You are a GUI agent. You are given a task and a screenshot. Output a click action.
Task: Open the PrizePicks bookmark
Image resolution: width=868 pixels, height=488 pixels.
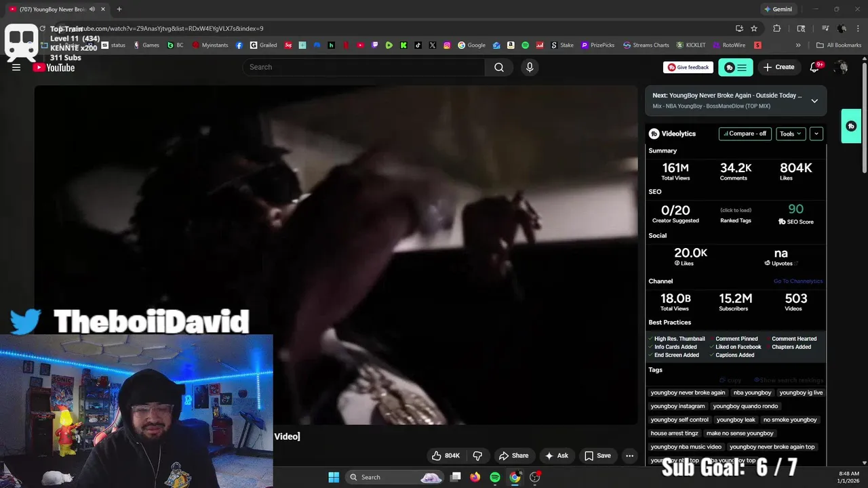[597, 45]
